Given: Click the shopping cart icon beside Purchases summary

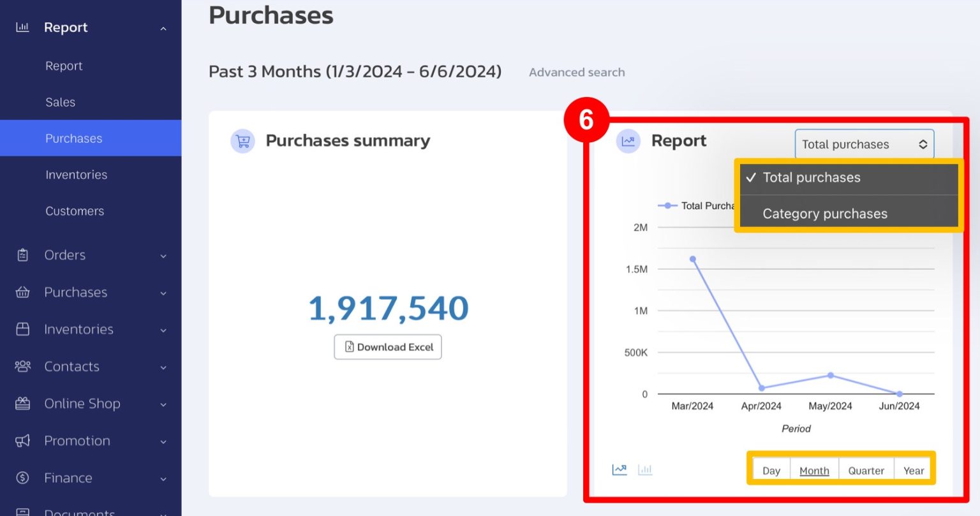Looking at the screenshot, I should 242,141.
